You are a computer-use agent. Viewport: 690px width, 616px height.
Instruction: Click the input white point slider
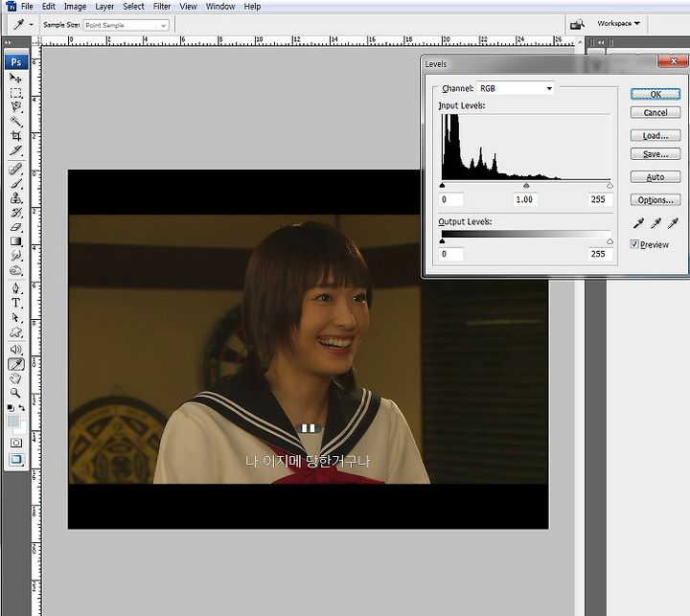coord(609,186)
